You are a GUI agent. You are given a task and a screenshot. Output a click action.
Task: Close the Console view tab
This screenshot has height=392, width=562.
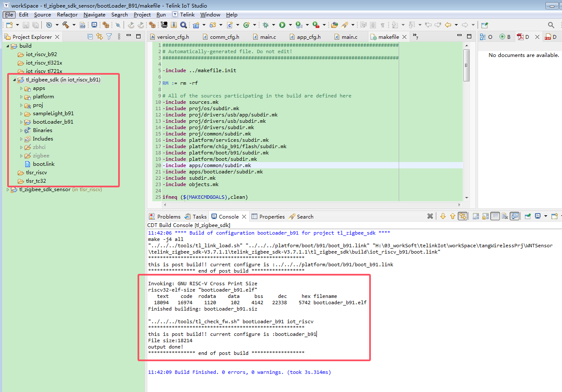tap(244, 216)
